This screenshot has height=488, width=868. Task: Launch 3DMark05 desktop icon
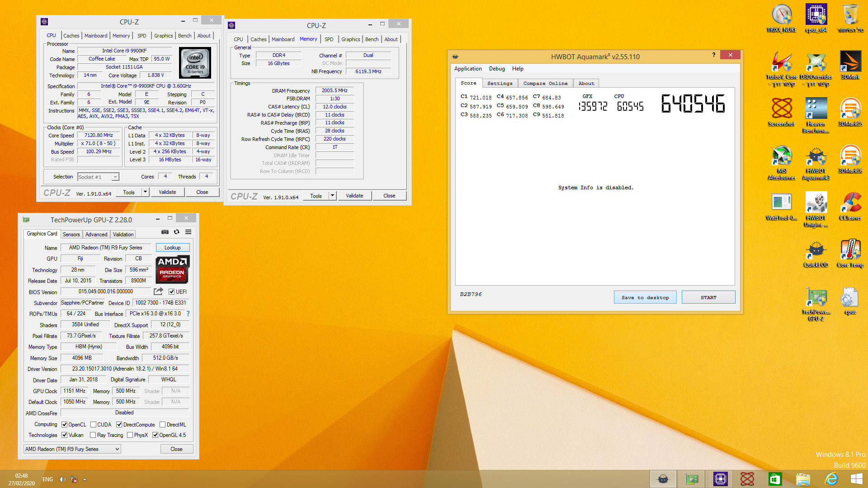tap(850, 112)
